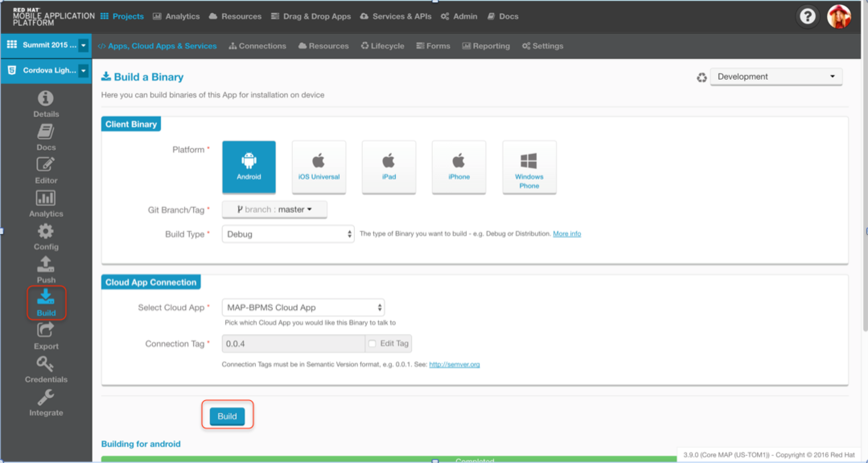The image size is (868, 463).
Task: Open the Export sidebar icon
Action: point(45,336)
